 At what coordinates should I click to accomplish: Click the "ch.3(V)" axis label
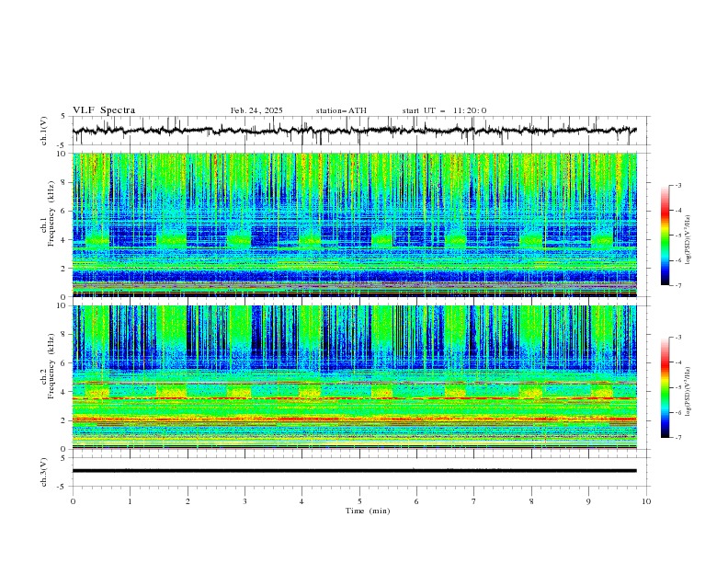pyautogui.click(x=44, y=472)
